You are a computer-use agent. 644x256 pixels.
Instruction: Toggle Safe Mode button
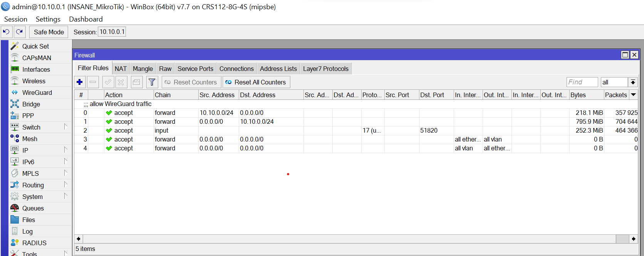pyautogui.click(x=49, y=32)
